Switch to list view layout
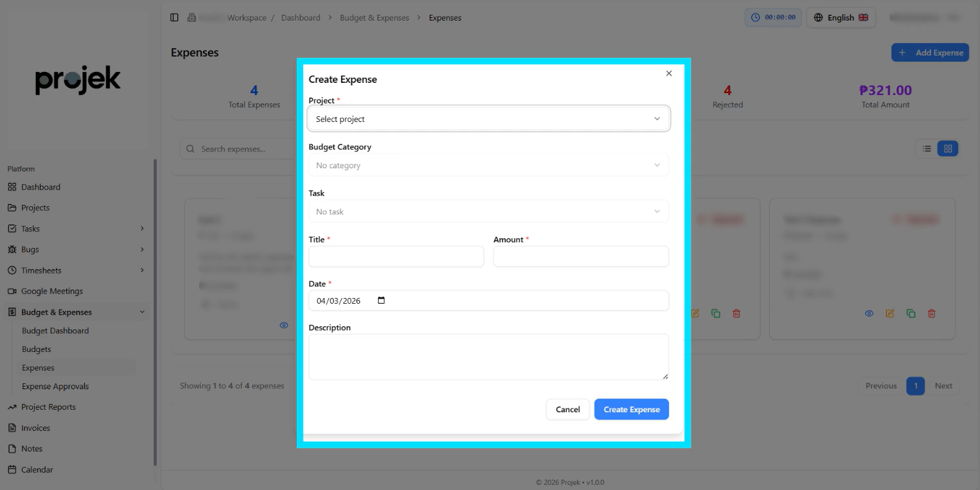The image size is (980, 490). (x=927, y=149)
